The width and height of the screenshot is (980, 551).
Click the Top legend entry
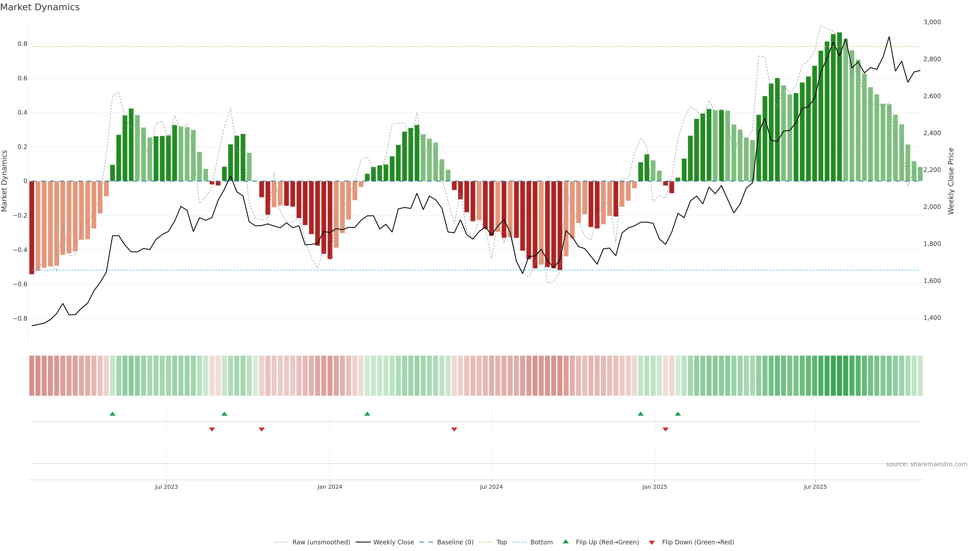pos(501,542)
